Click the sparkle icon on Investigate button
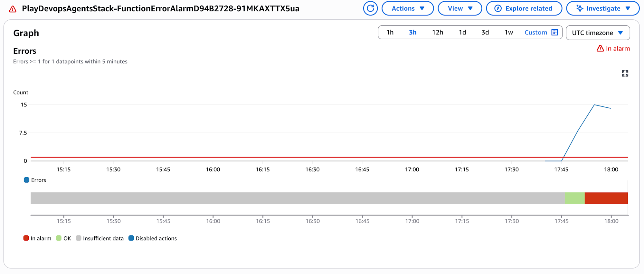 coord(580,9)
